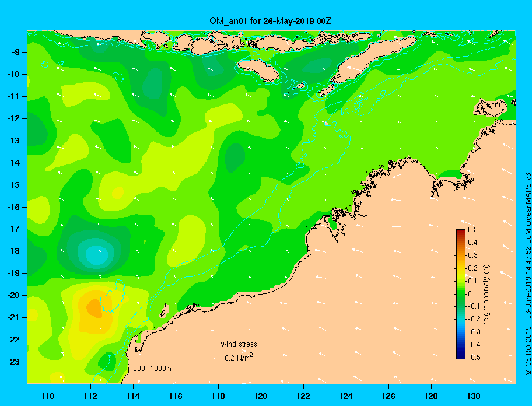Click the latitude label -10
532x406 pixels.
13,74
